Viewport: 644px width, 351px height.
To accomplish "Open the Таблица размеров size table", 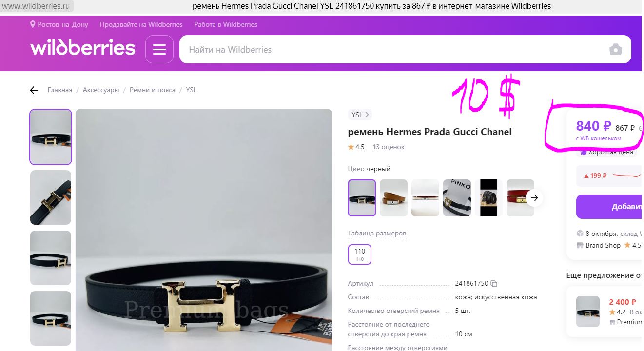I will point(377,234).
